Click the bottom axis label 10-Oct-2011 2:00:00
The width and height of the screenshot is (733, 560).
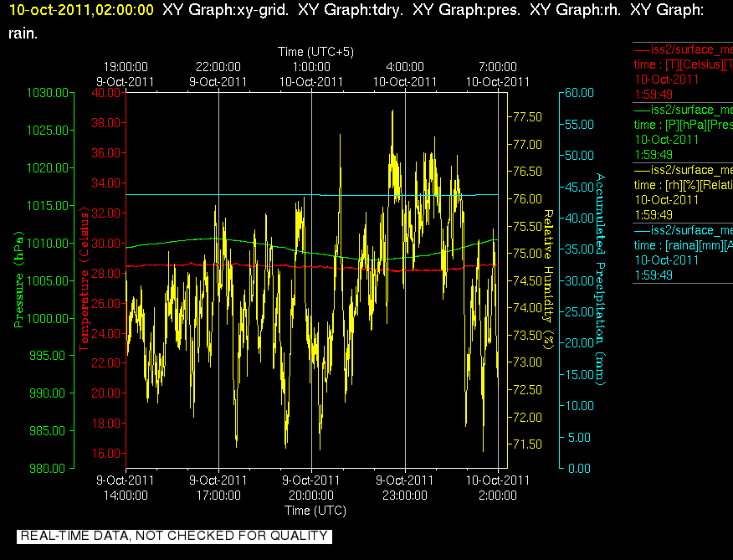coord(498,487)
